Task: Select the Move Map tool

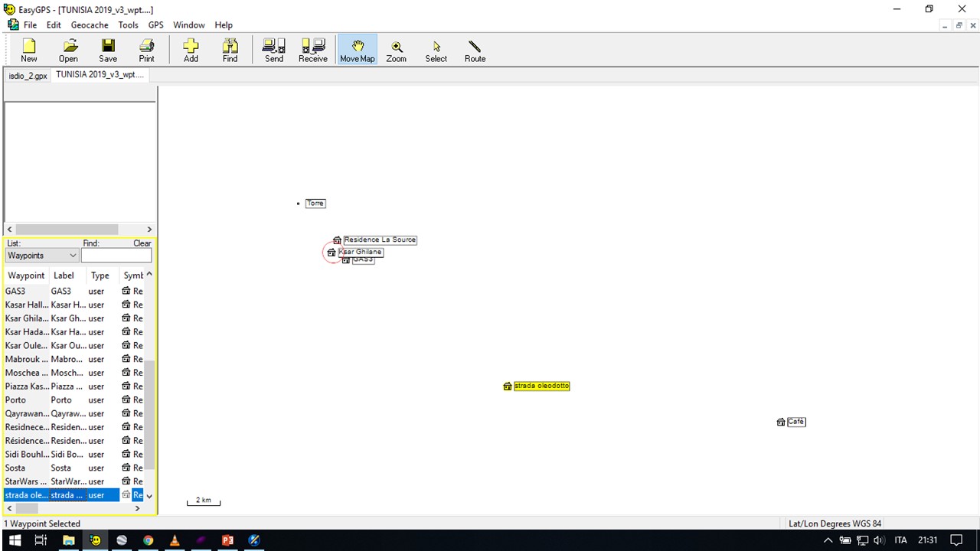Action: (x=357, y=49)
